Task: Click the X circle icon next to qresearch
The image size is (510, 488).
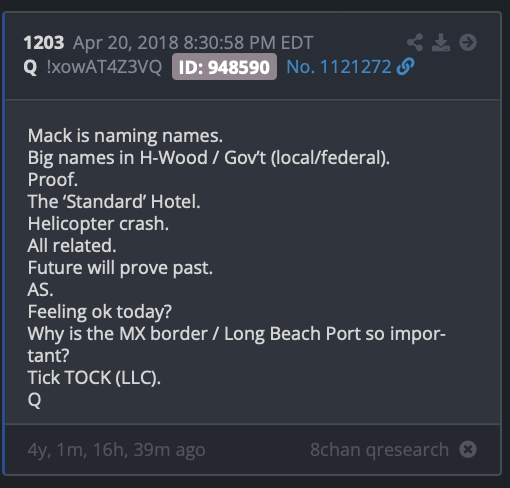Action: pyautogui.click(x=468, y=449)
